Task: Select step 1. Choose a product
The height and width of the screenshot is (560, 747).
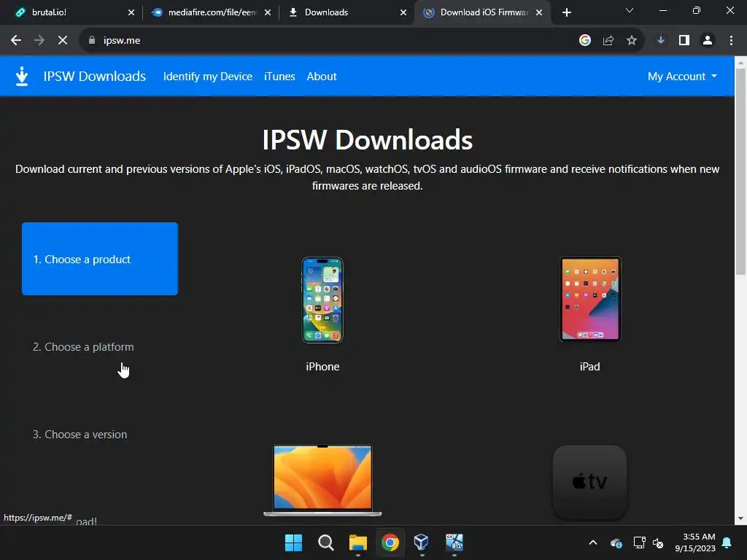Action: click(100, 259)
